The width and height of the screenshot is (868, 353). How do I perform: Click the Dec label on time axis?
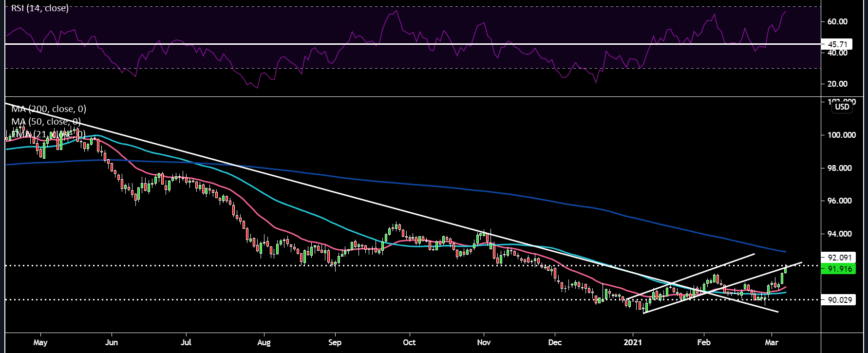[555, 343]
